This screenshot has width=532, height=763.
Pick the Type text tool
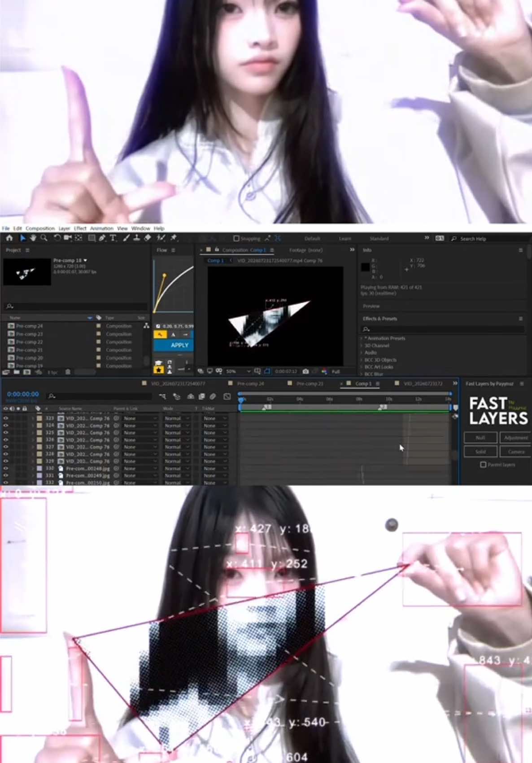tap(113, 238)
